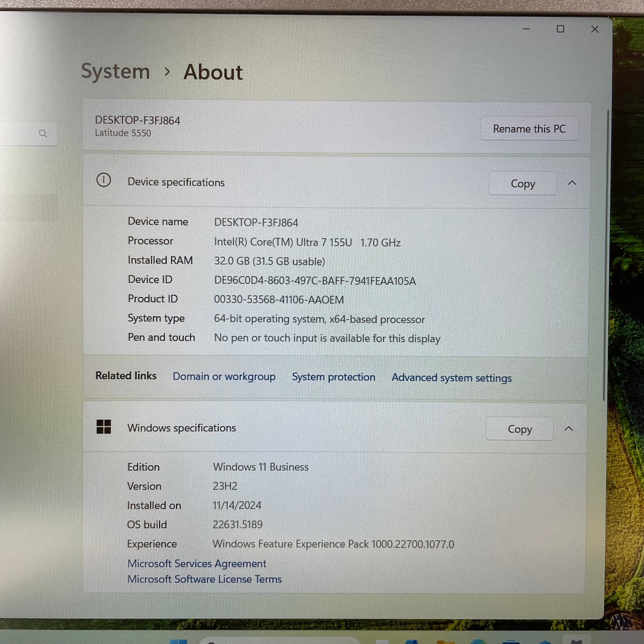This screenshot has height=644, width=644.
Task: Open System protection link
Action: [x=333, y=377]
